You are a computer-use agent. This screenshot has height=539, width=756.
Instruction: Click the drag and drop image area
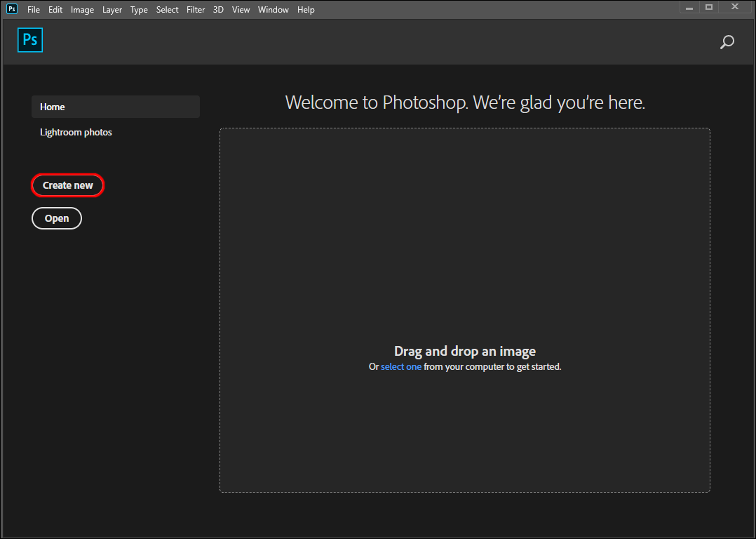tap(465, 310)
